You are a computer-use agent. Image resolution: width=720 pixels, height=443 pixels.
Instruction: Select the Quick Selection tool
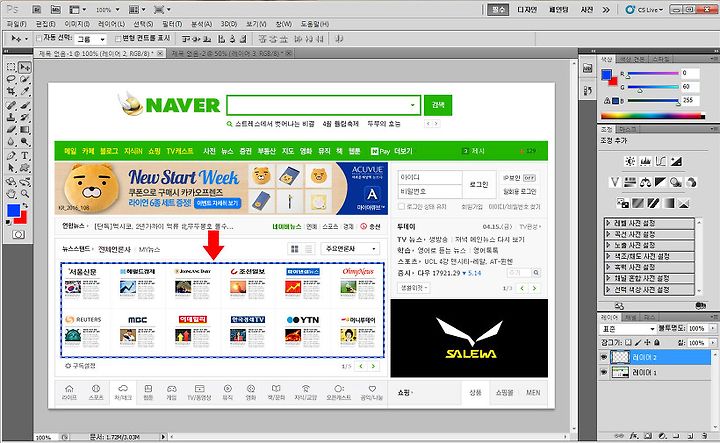tap(25, 79)
